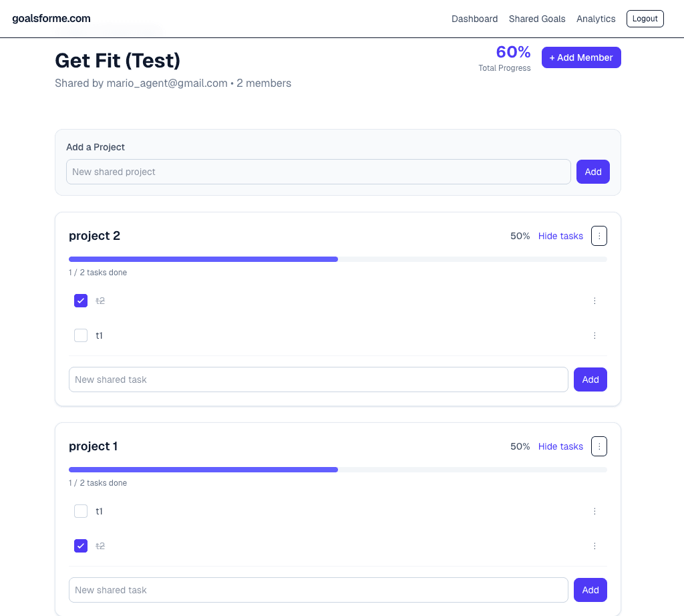Image resolution: width=684 pixels, height=616 pixels.
Task: Collapse the task list of project 2
Action: 560,236
